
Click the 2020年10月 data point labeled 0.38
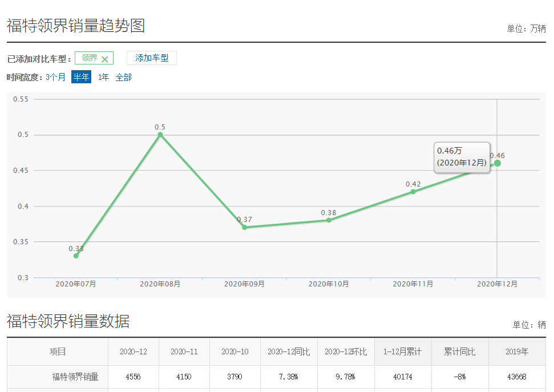pos(329,220)
